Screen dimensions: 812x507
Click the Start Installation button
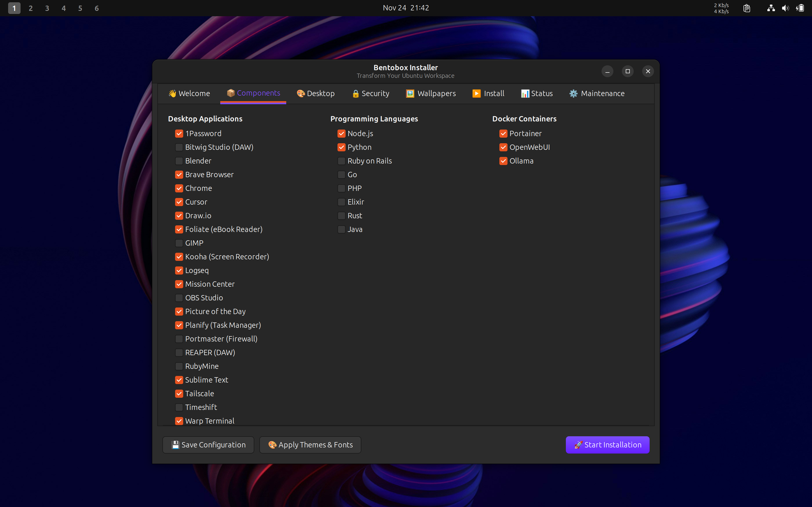(607, 445)
